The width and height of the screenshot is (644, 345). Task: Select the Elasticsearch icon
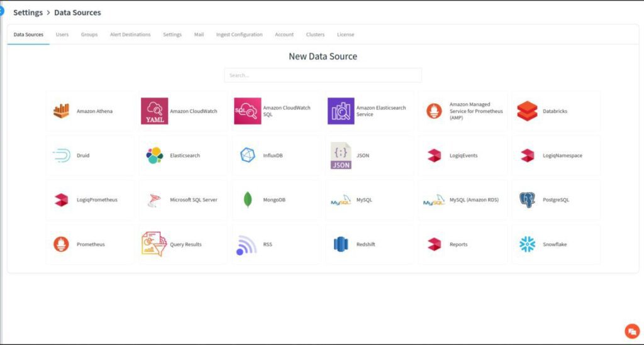click(x=155, y=155)
